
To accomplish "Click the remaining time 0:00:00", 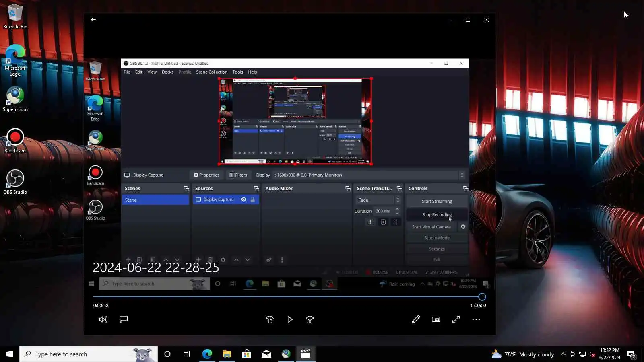I will pyautogui.click(x=478, y=306).
